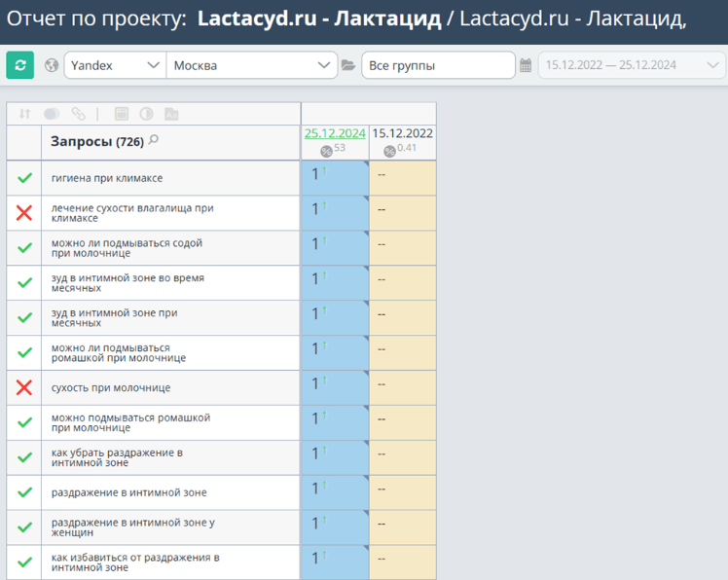728x580 pixels.
Task: Click the calendar icon
Action: click(x=526, y=65)
